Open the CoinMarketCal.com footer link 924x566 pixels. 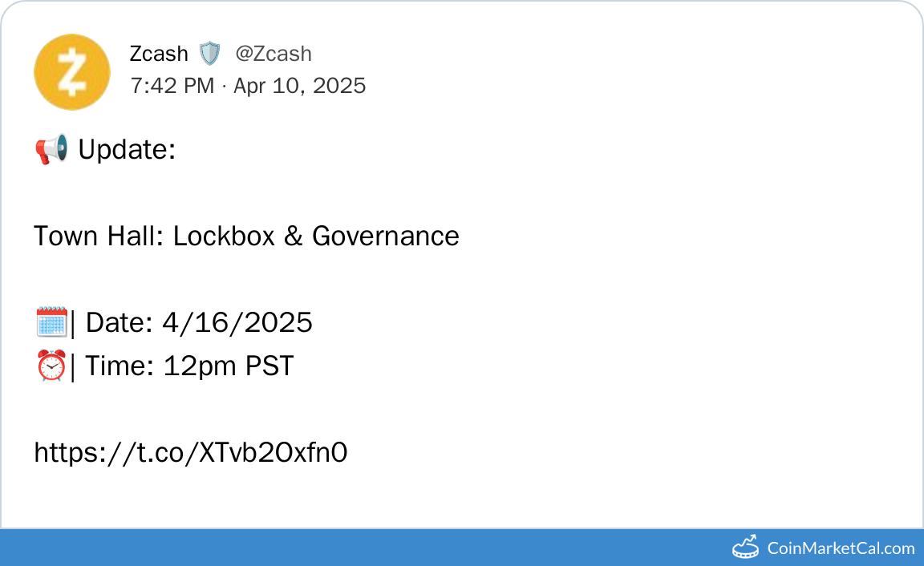tap(841, 548)
